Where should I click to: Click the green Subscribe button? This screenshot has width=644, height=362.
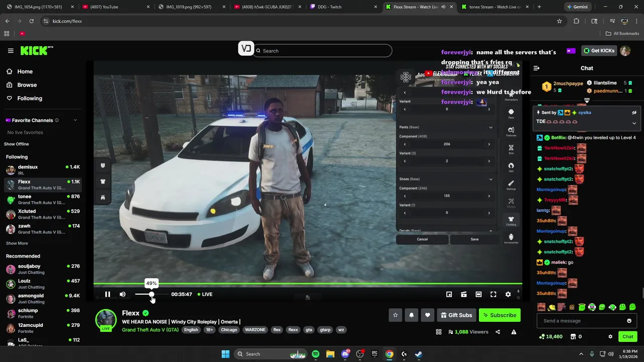click(500, 315)
